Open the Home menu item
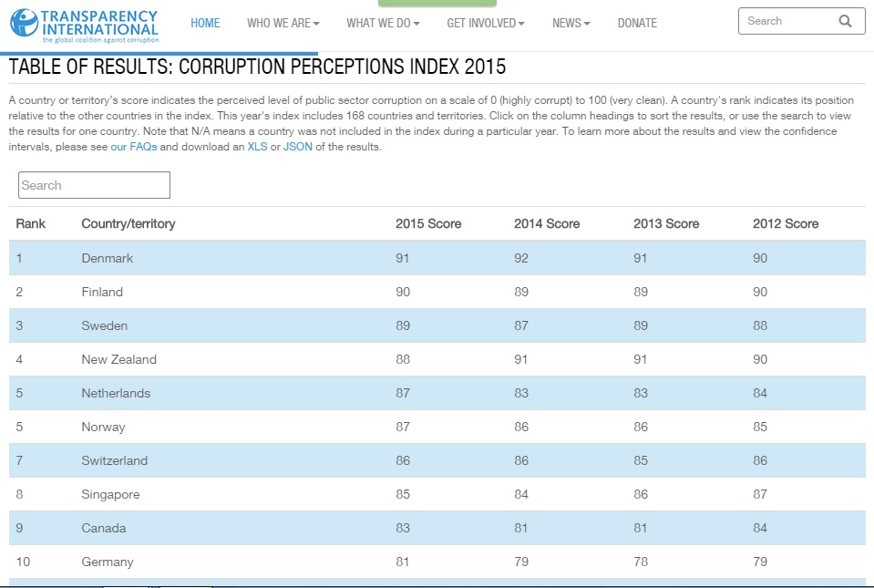 coord(205,23)
